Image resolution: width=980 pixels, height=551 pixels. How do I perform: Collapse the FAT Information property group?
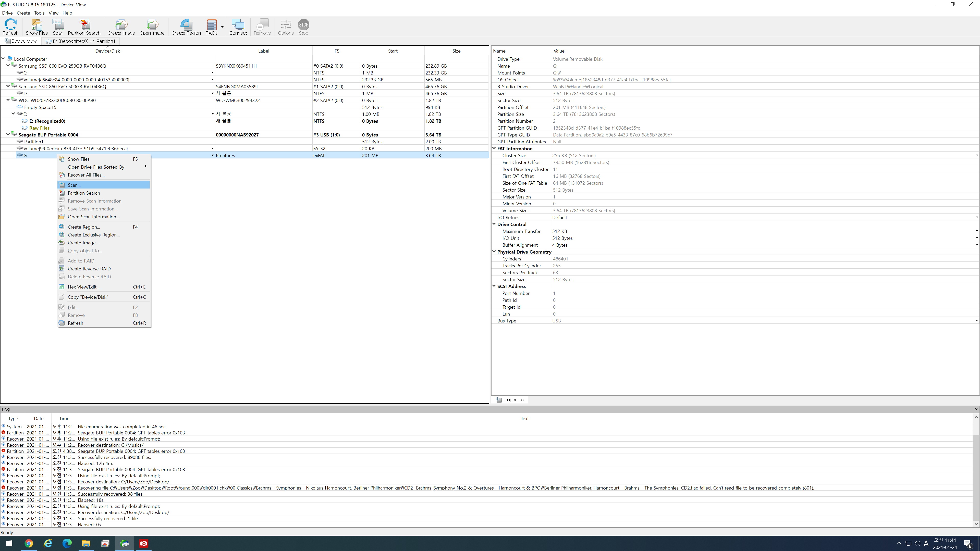[x=494, y=149]
